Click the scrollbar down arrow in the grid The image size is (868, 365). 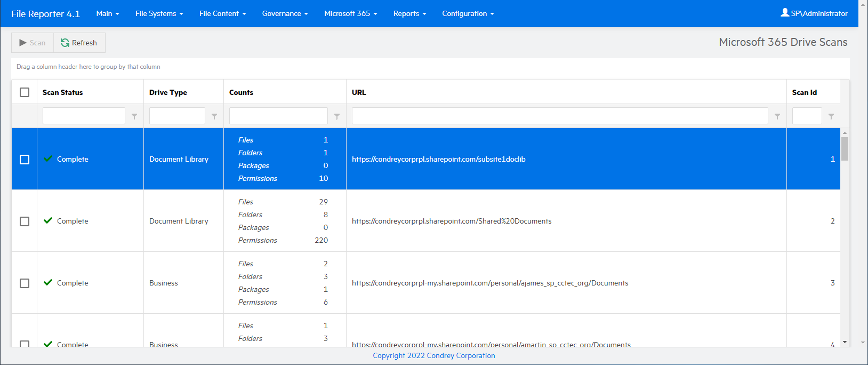845,342
